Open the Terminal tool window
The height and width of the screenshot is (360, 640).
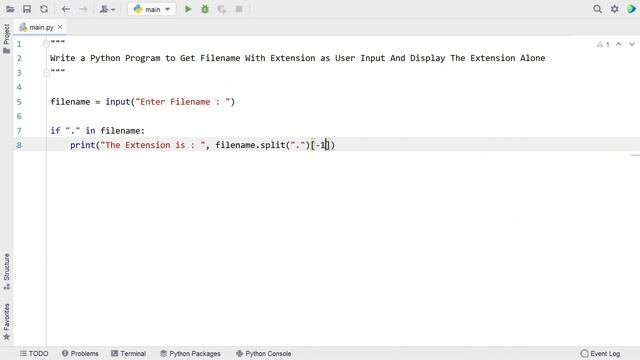click(129, 353)
